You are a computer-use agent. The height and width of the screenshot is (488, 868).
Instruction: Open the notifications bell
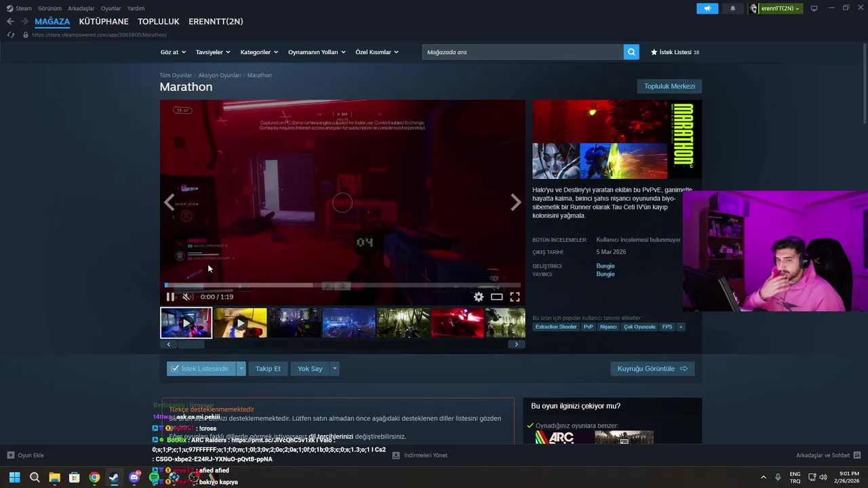(732, 9)
